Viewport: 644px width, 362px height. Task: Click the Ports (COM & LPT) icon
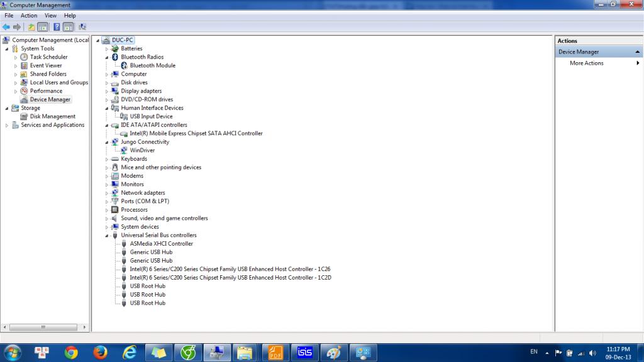point(115,201)
